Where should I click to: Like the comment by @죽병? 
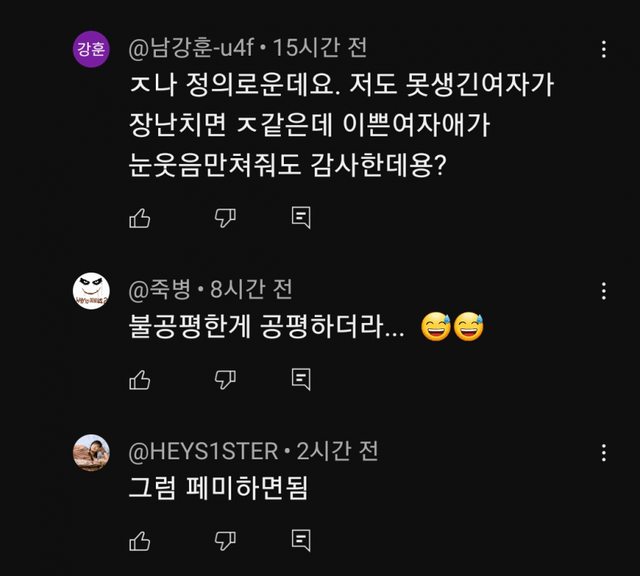[x=140, y=379]
